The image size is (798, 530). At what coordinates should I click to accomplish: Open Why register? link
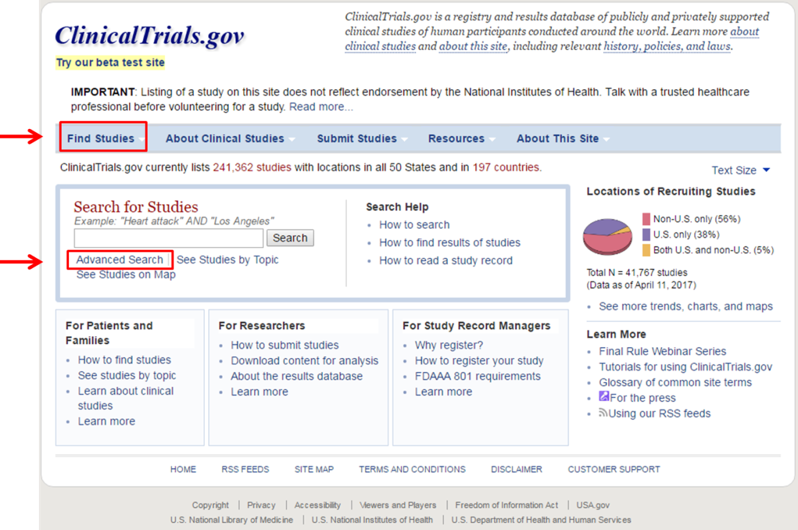click(x=449, y=345)
